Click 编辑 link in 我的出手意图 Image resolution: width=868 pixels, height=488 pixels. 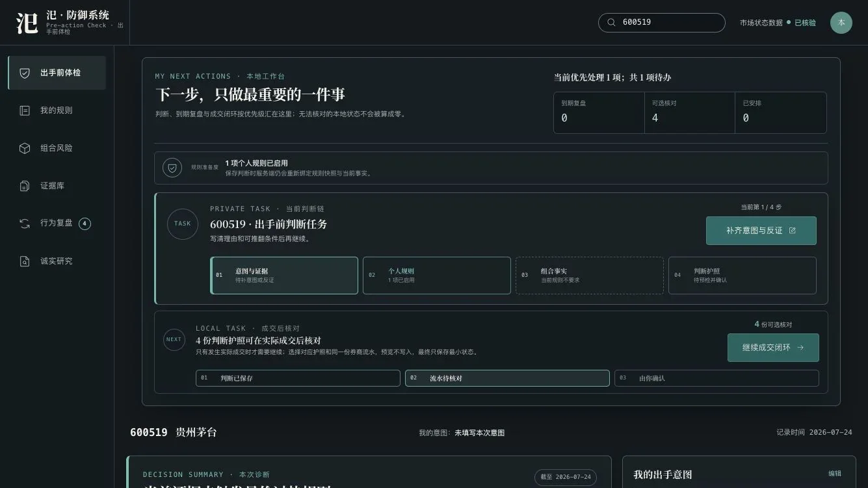coord(835,474)
